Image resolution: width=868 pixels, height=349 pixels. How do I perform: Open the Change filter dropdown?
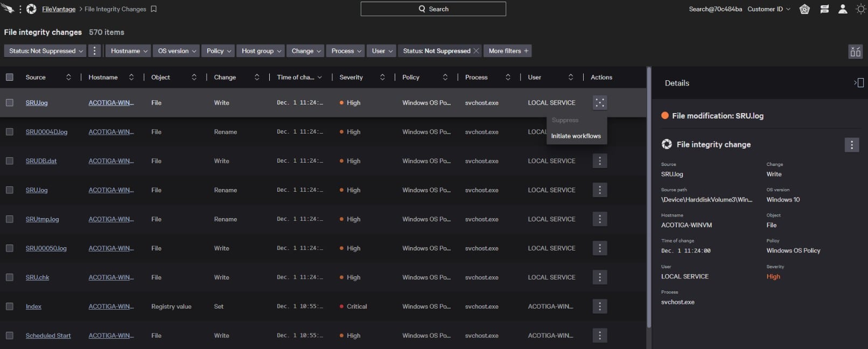(306, 51)
